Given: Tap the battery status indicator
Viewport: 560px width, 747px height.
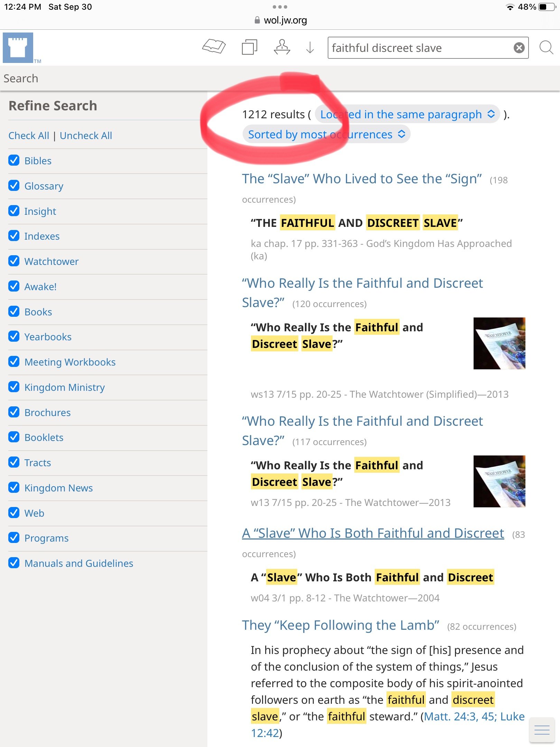Looking at the screenshot, I should 547,7.
